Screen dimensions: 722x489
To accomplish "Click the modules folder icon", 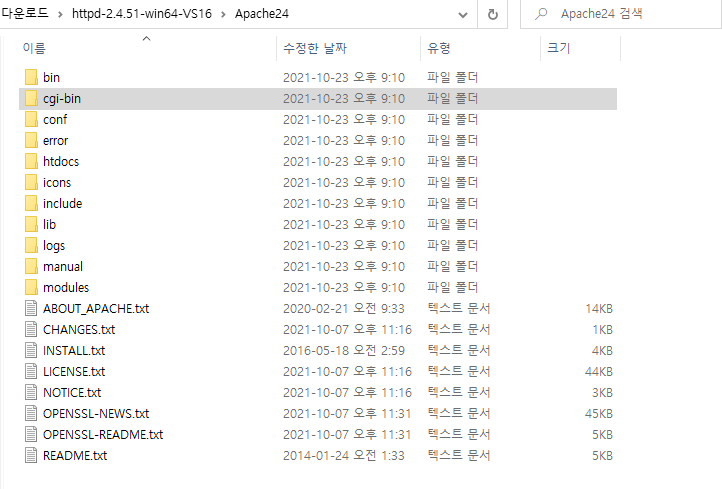I will tap(31, 287).
